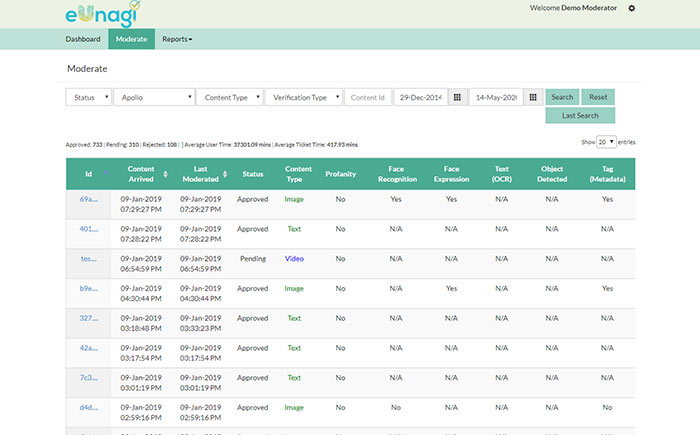Click the Tag (Metadata) column header

(x=607, y=174)
